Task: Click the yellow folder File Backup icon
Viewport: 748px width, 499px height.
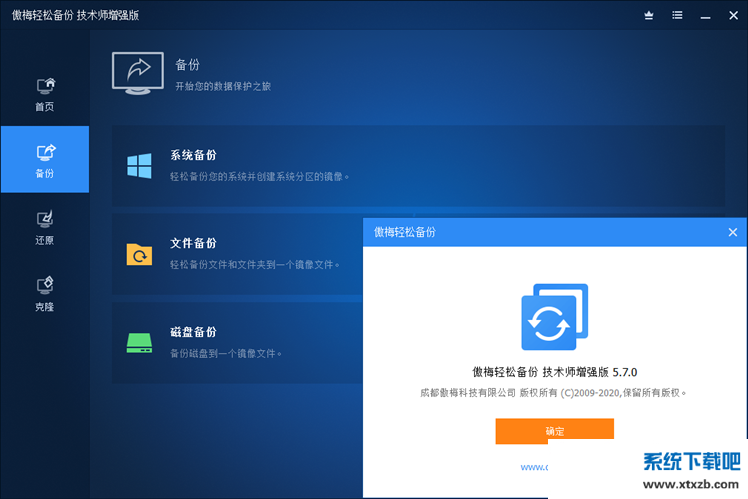Action: point(139,254)
